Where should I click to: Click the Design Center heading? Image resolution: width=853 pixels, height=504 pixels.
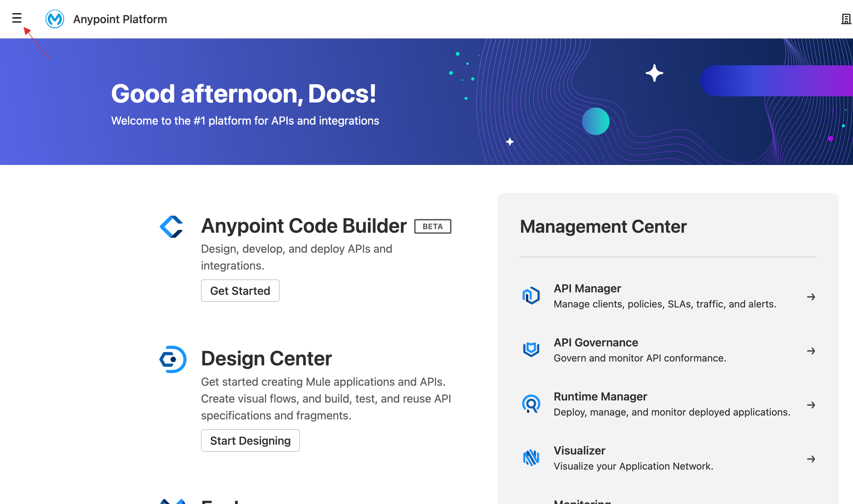tap(266, 358)
